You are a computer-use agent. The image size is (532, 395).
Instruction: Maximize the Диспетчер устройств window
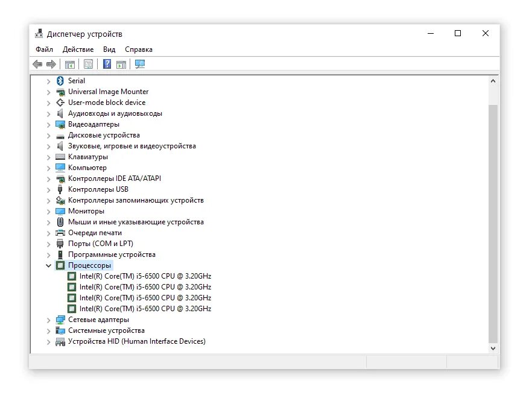pos(458,33)
